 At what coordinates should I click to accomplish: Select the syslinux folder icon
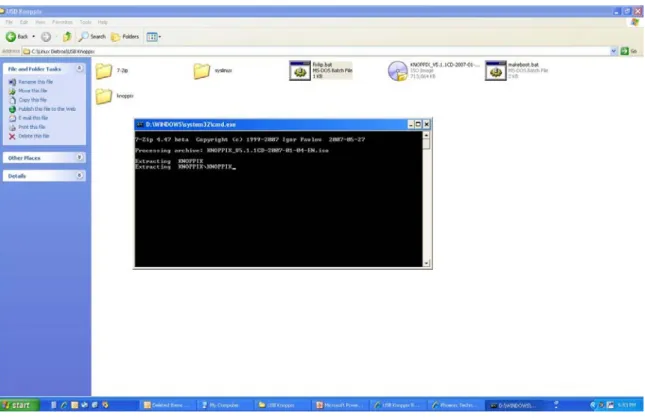[x=202, y=71]
